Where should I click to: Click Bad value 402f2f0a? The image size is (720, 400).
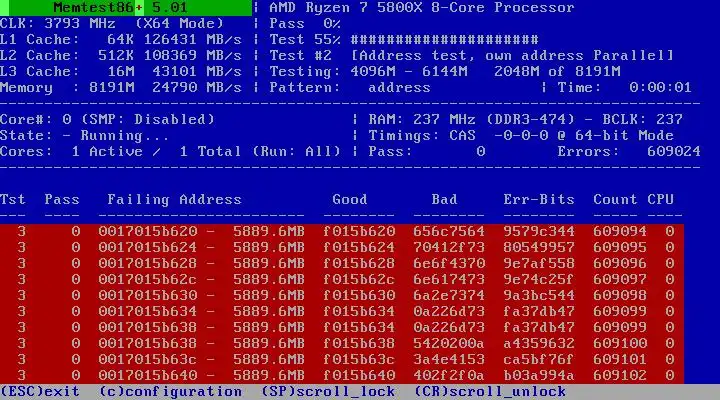click(449, 375)
